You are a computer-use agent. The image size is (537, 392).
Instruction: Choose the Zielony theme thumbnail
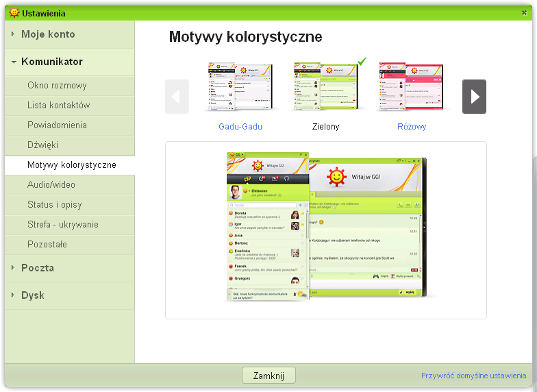325,86
